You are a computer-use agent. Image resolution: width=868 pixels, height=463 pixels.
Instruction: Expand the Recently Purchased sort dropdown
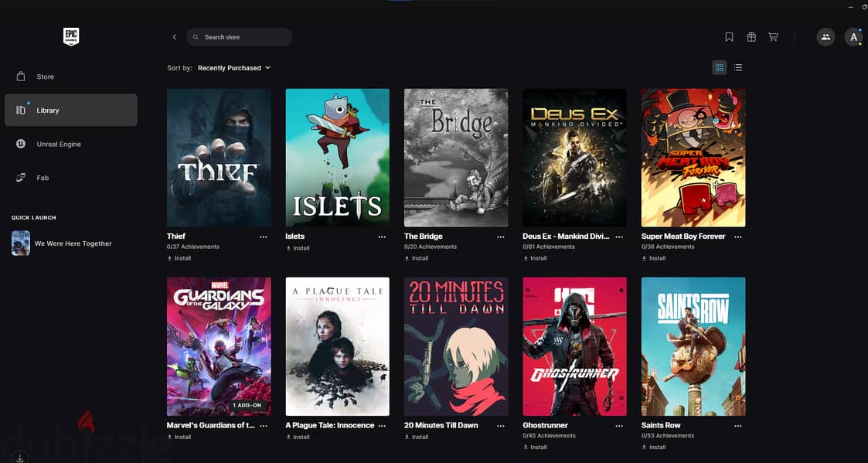pos(233,67)
